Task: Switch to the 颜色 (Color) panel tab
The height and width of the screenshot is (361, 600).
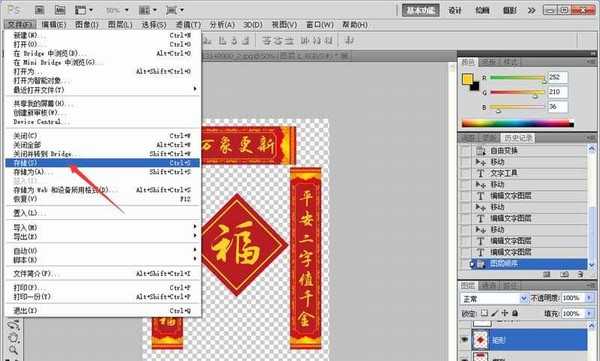Action: [x=468, y=62]
